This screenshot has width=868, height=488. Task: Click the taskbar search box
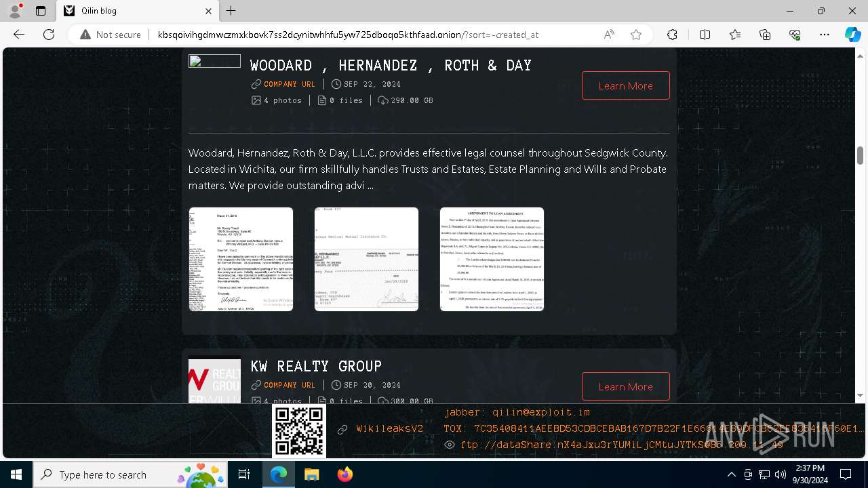click(x=130, y=474)
